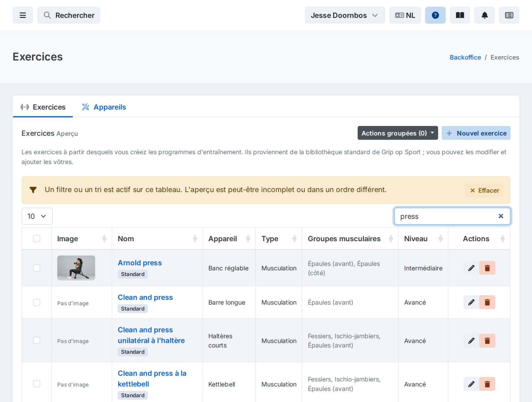The width and height of the screenshot is (532, 402).
Task: Click Effacer to clear the active filter
Action: click(484, 190)
